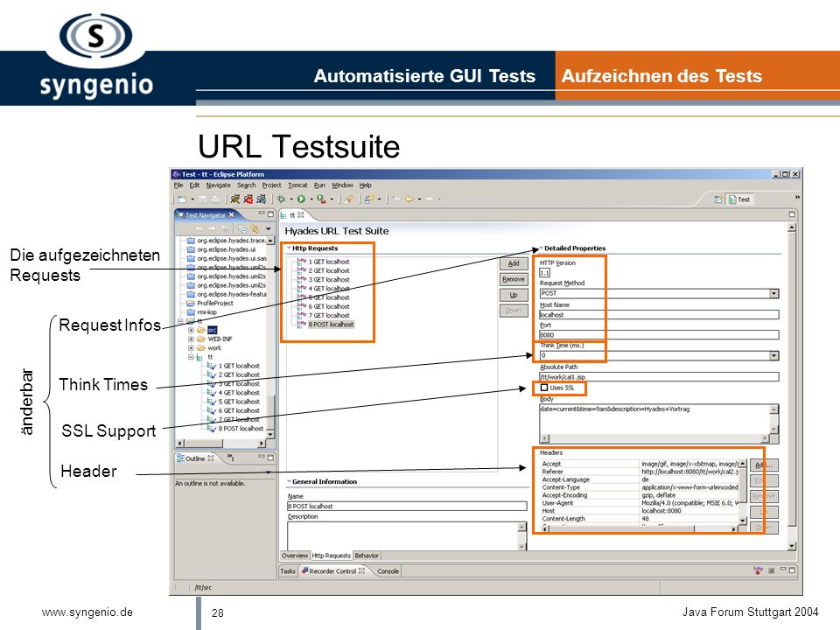The image size is (840, 630).
Task: Collapse the Detailed Properties section
Action: click(x=541, y=248)
